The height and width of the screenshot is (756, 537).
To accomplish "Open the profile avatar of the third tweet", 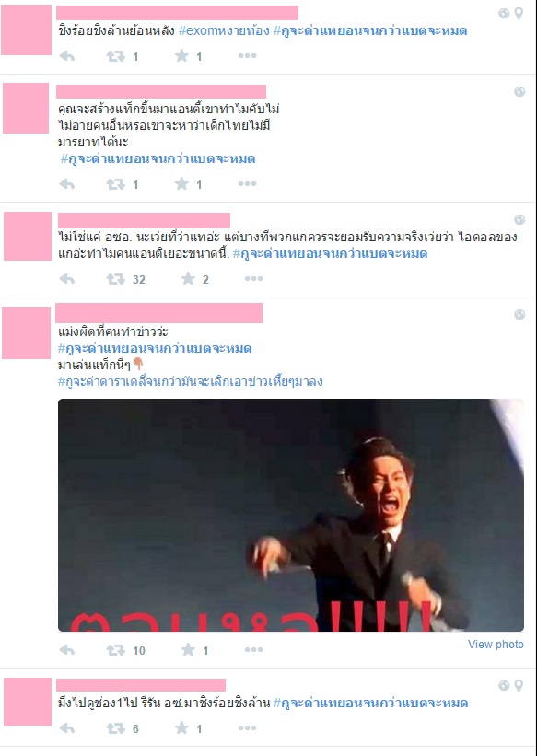I will coord(28,237).
